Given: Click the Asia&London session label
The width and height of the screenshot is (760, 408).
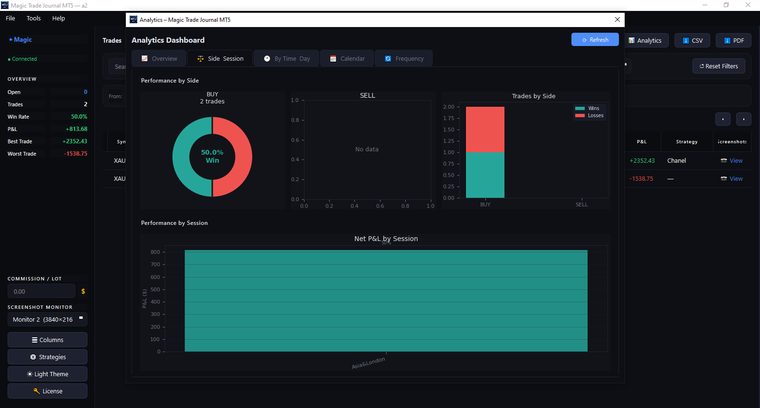Looking at the screenshot, I should [x=368, y=363].
